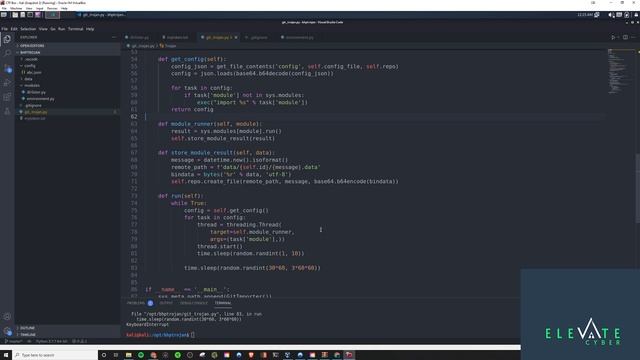Image resolution: width=640 pixels, height=360 pixels.
Task: Switch to the Debug Console panel tab
Action: [x=194, y=303]
